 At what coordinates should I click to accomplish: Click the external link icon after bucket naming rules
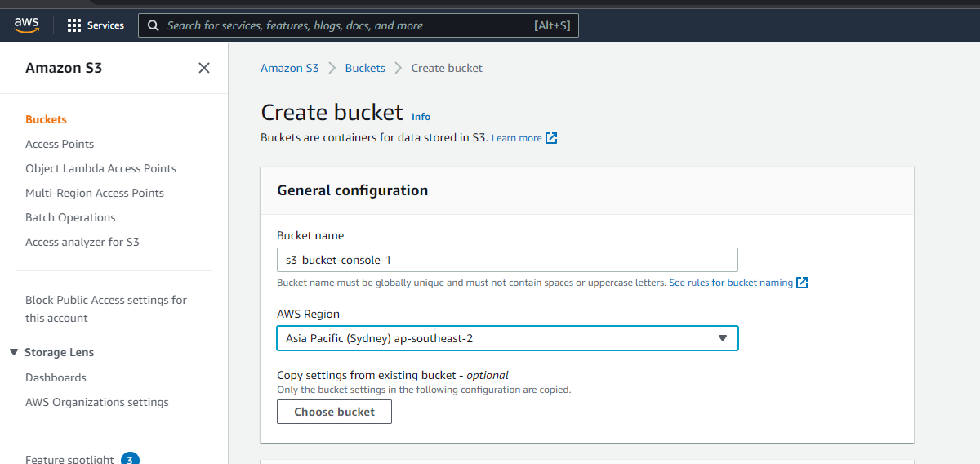802,283
